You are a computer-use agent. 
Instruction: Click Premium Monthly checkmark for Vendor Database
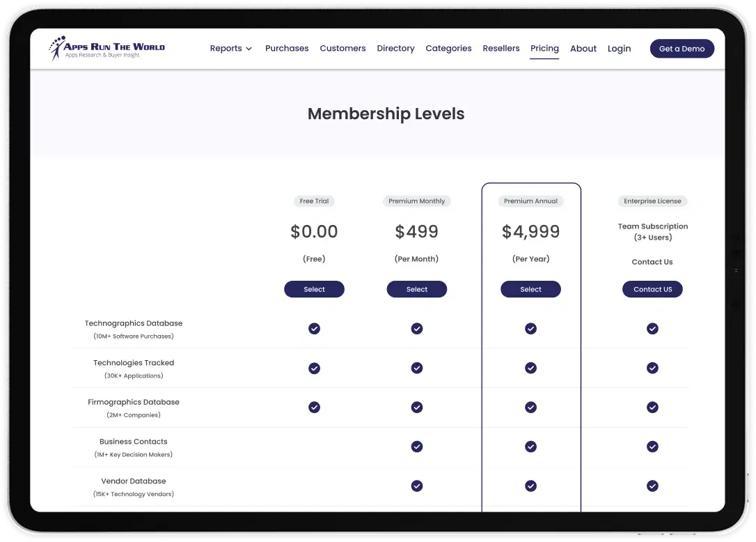click(x=417, y=486)
